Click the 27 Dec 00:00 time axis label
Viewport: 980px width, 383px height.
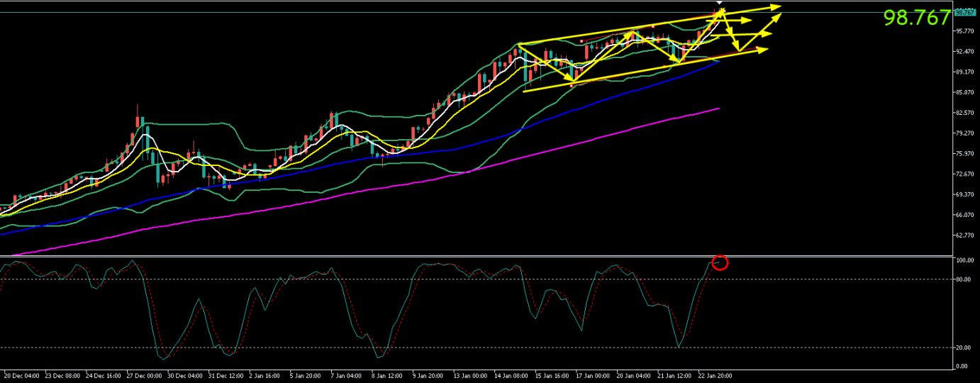point(143,376)
